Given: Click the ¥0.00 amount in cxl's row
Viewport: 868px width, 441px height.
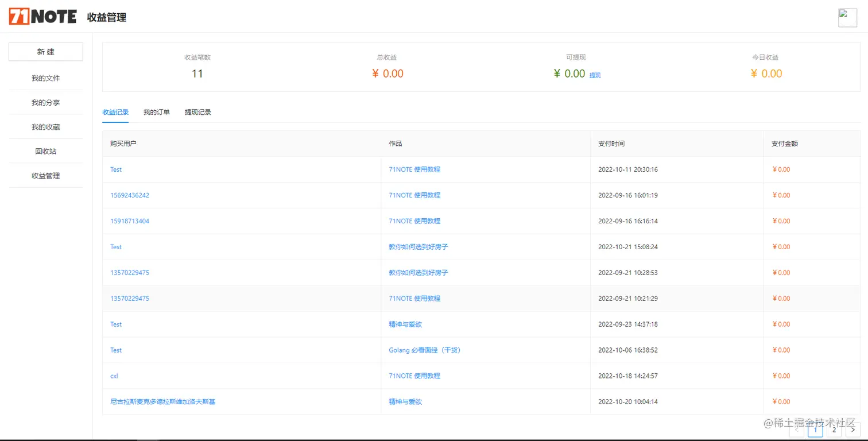Looking at the screenshot, I should pyautogui.click(x=781, y=376).
